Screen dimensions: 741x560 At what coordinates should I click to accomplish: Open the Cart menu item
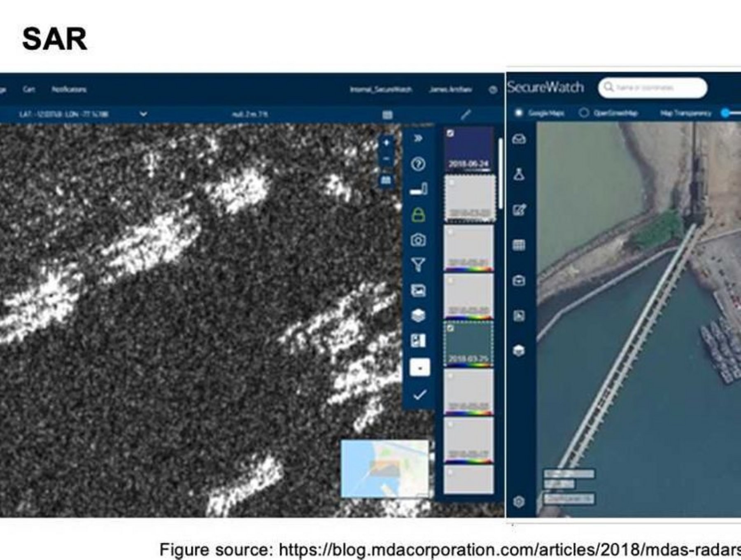pos(29,89)
